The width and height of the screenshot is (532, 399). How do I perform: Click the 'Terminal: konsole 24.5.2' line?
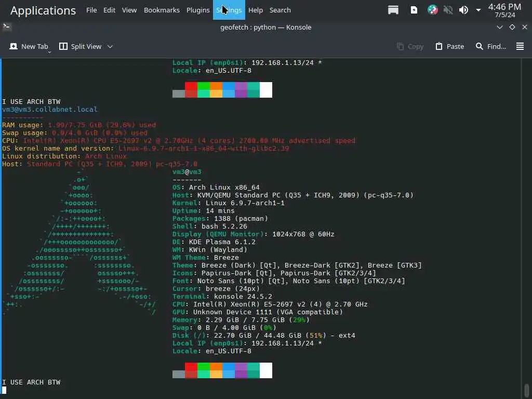[222, 297]
